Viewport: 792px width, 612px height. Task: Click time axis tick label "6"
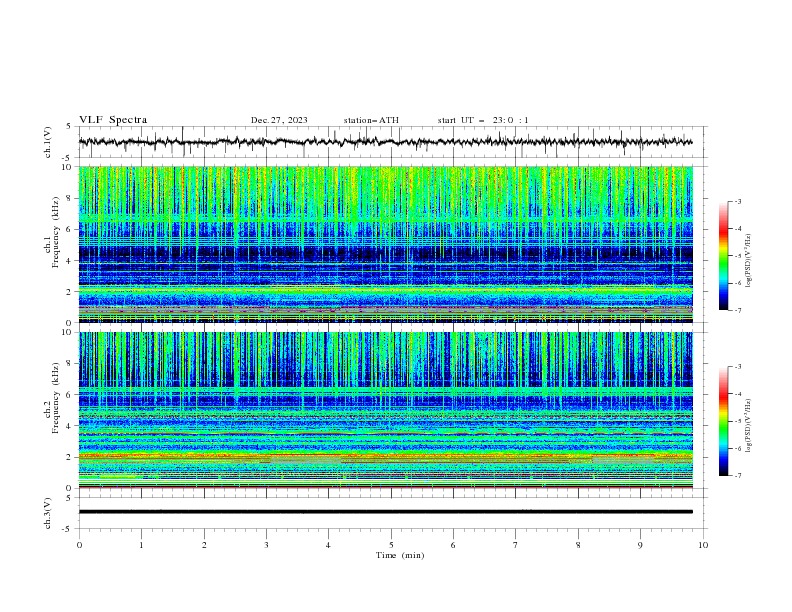tap(453, 545)
